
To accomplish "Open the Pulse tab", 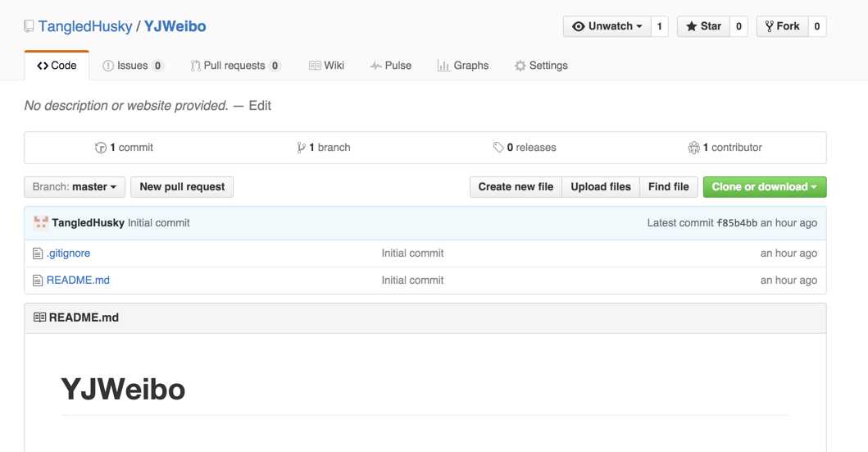I will point(391,66).
